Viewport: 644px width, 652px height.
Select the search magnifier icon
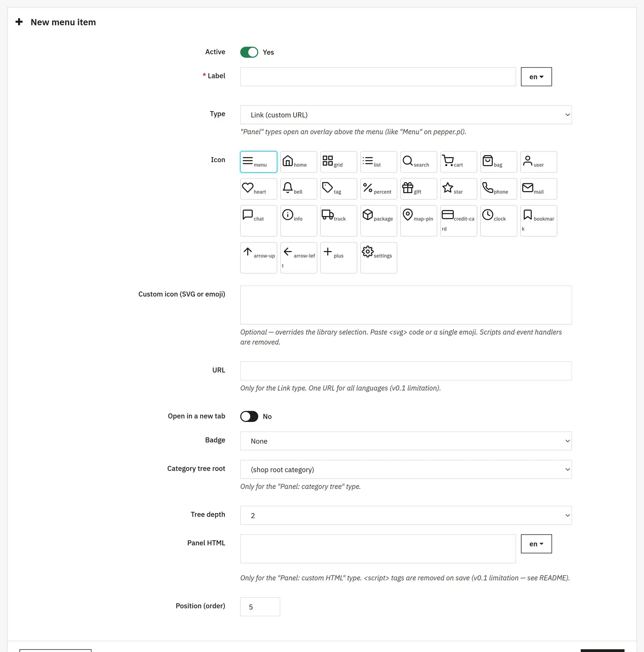click(x=419, y=162)
